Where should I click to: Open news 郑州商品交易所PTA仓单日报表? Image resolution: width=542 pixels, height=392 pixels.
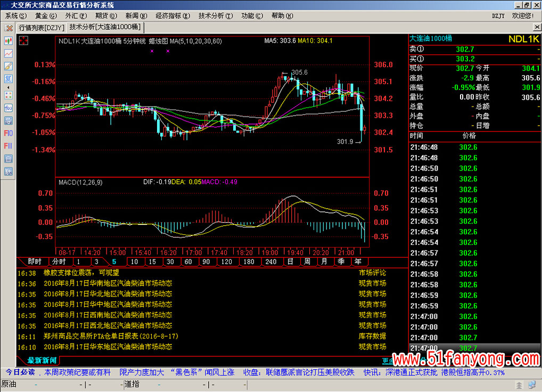pos(111,337)
